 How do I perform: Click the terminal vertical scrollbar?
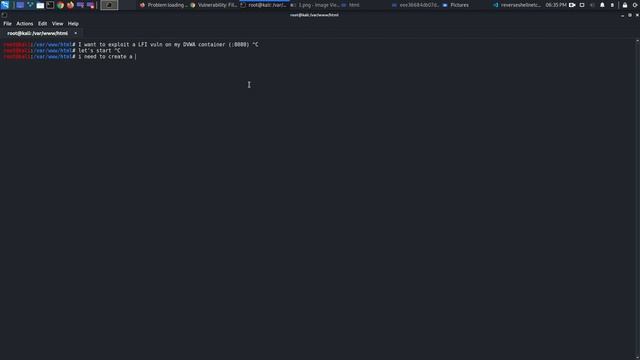pos(638,199)
